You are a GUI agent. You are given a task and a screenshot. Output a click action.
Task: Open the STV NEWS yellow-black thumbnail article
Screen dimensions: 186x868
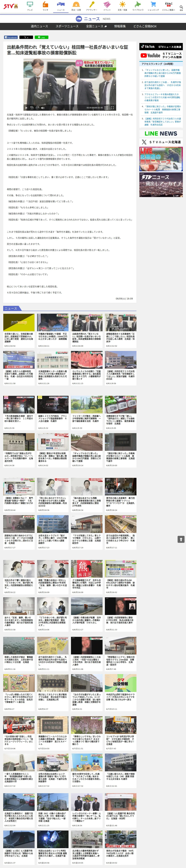(x=19, y=323)
